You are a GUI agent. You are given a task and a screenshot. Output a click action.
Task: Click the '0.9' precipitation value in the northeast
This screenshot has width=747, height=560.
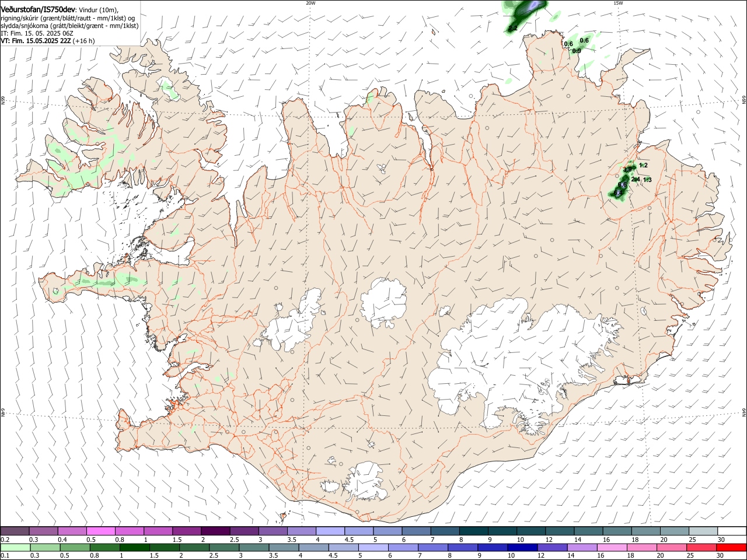[577, 51]
